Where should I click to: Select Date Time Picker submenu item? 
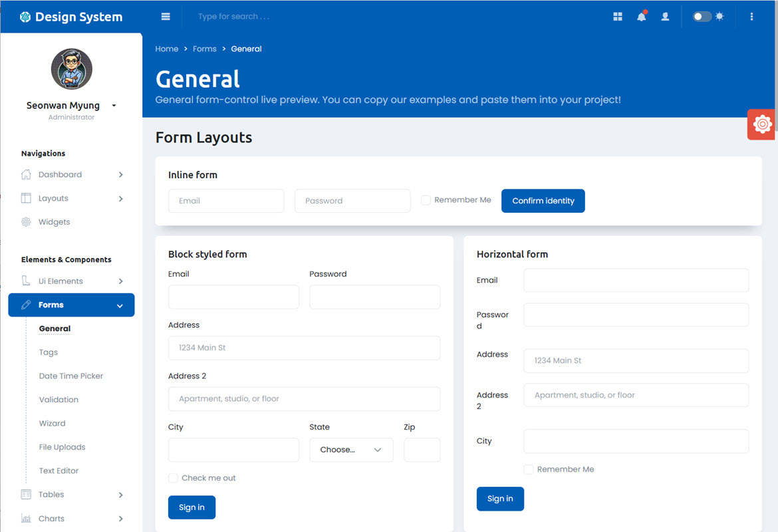71,376
